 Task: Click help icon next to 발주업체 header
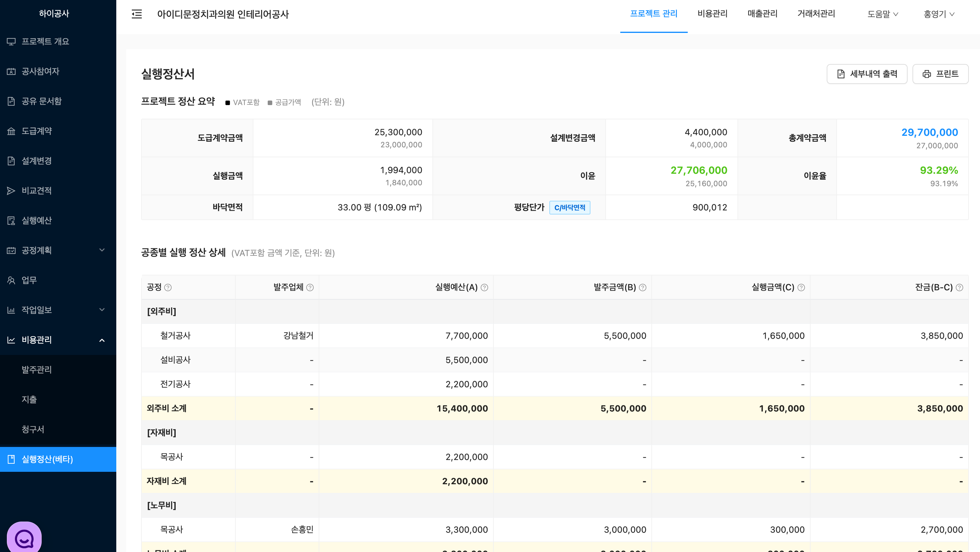coord(310,287)
